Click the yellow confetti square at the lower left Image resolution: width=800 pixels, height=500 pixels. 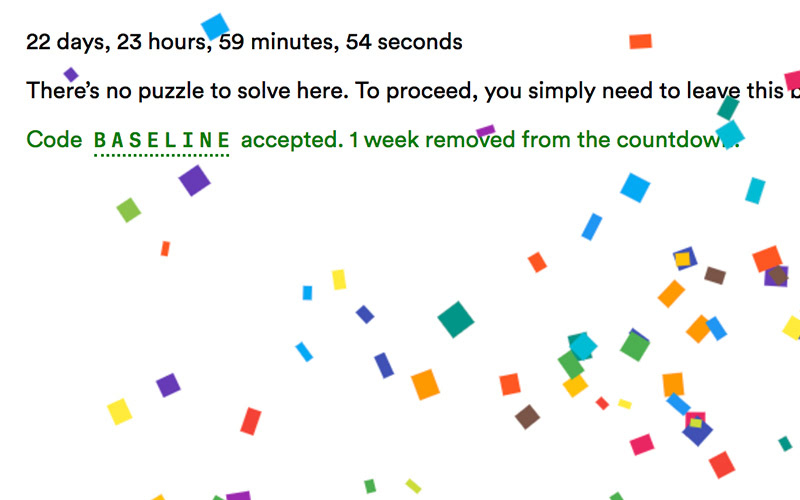(119, 411)
